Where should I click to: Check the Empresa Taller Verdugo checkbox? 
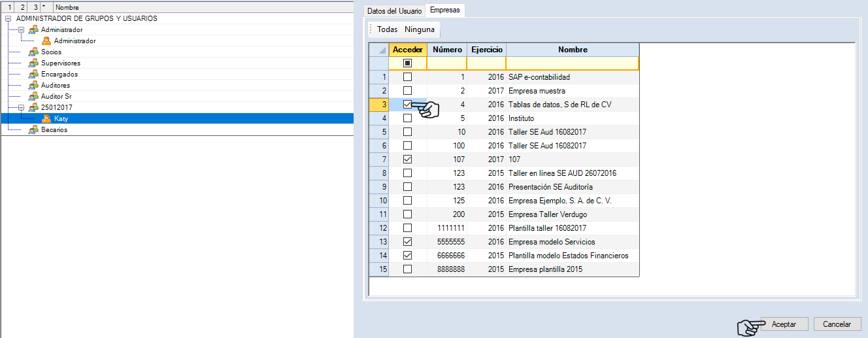pos(408,214)
